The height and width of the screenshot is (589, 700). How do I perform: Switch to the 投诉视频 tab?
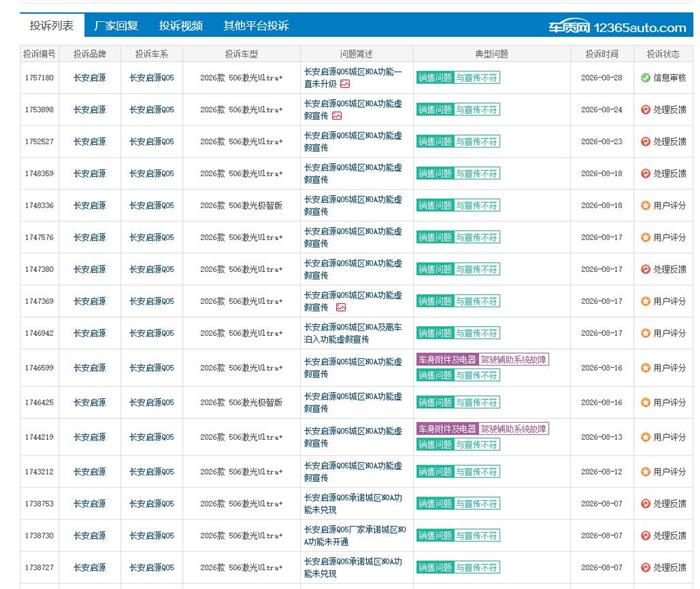point(181,25)
